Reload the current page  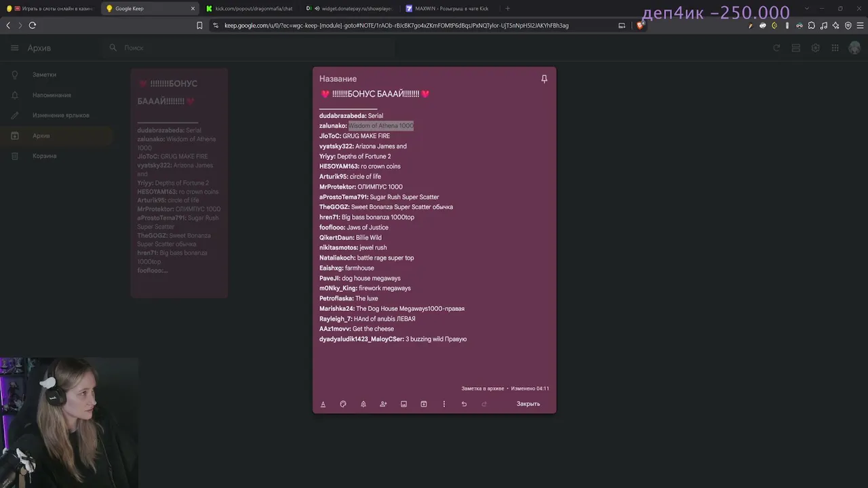click(x=32, y=26)
